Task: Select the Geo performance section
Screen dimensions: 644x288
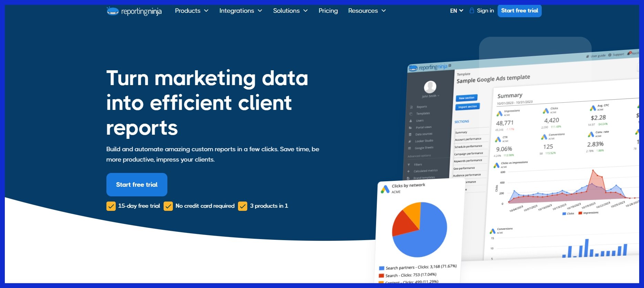Action: 464,168
